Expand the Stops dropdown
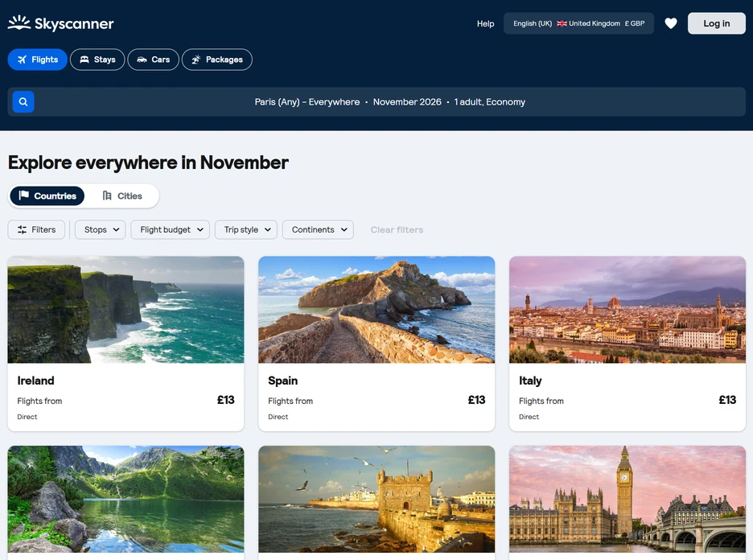Image resolution: width=753 pixels, height=560 pixels. tap(101, 229)
